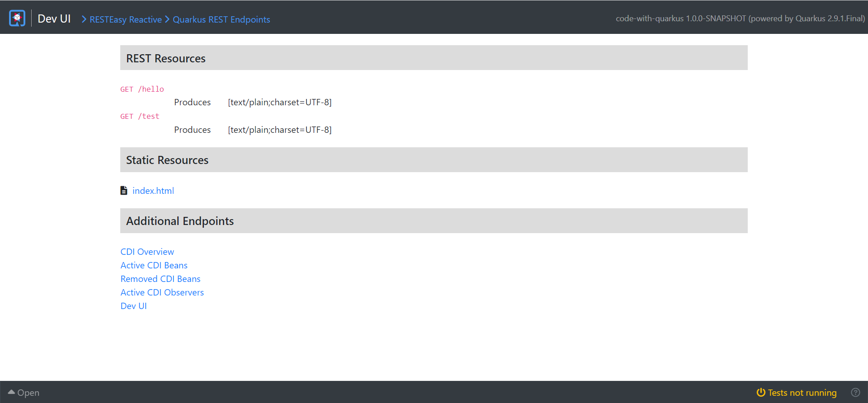Image resolution: width=868 pixels, height=403 pixels.
Task: Click the Additional Endpoints section header
Action: point(434,220)
